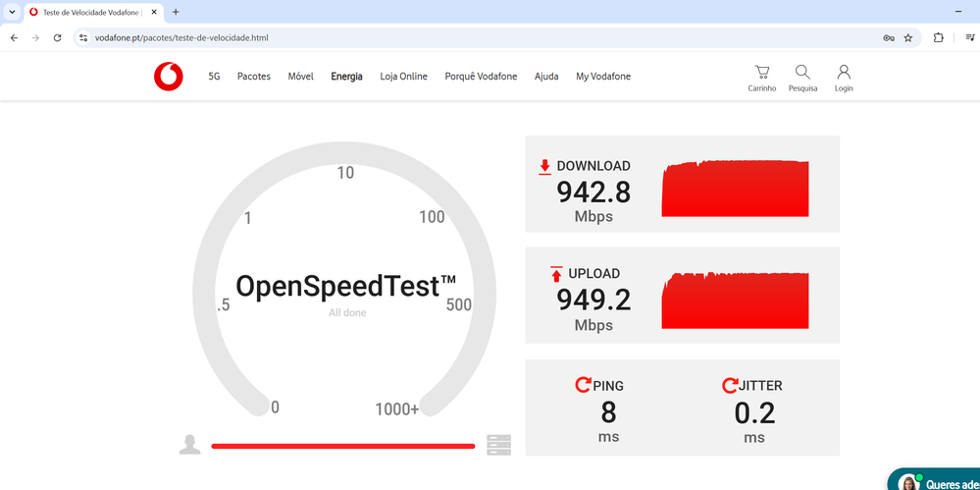Open the 5G menu
Viewport: 980px width, 490px height.
coord(215,77)
